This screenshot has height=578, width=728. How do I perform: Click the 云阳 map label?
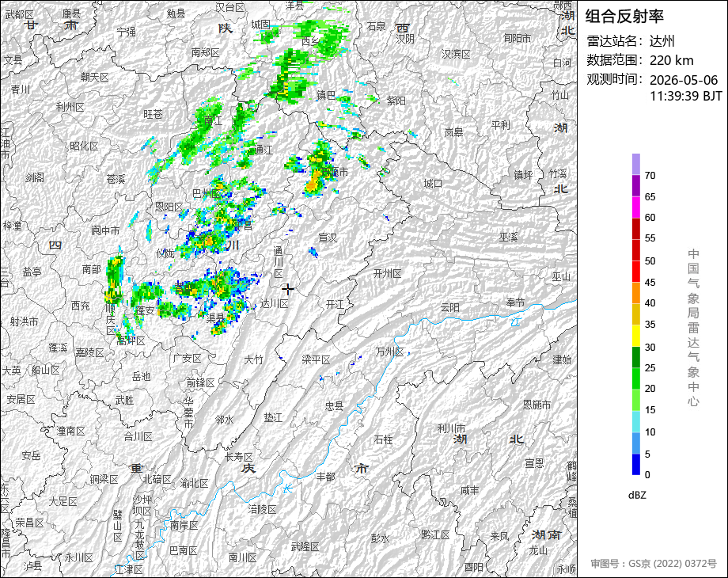[450, 307]
